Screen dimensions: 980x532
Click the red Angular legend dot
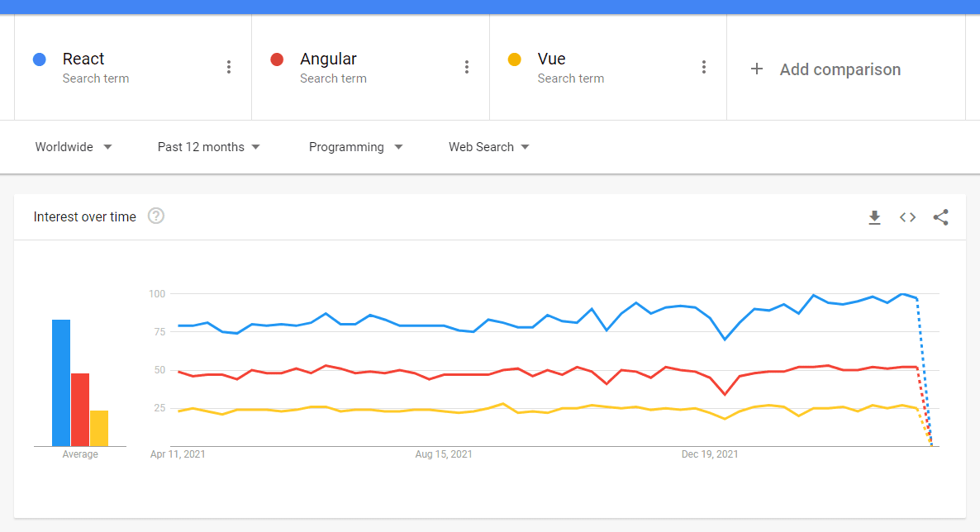[276, 59]
